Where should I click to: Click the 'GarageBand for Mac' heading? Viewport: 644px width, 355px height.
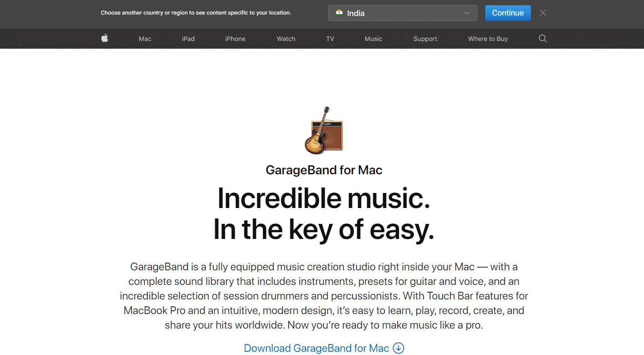324,170
